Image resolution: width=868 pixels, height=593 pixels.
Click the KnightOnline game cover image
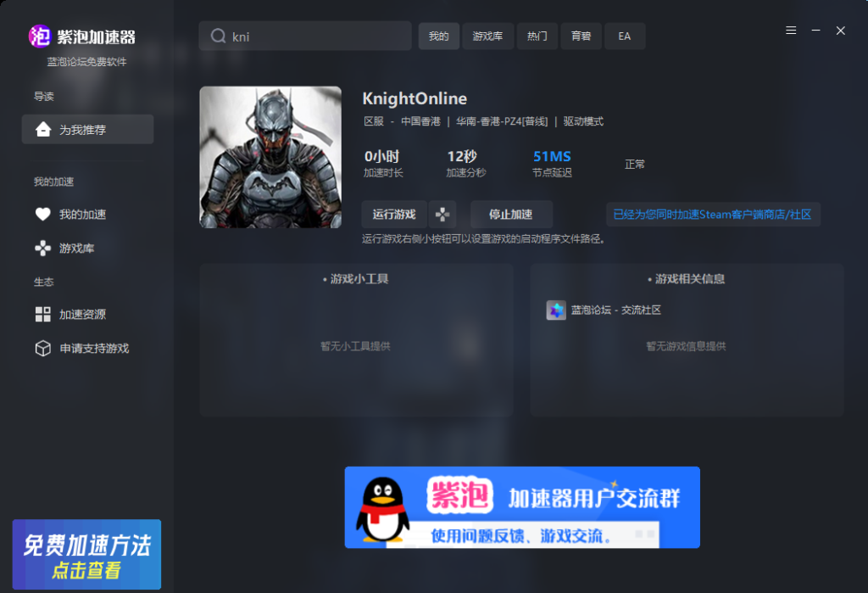click(270, 157)
